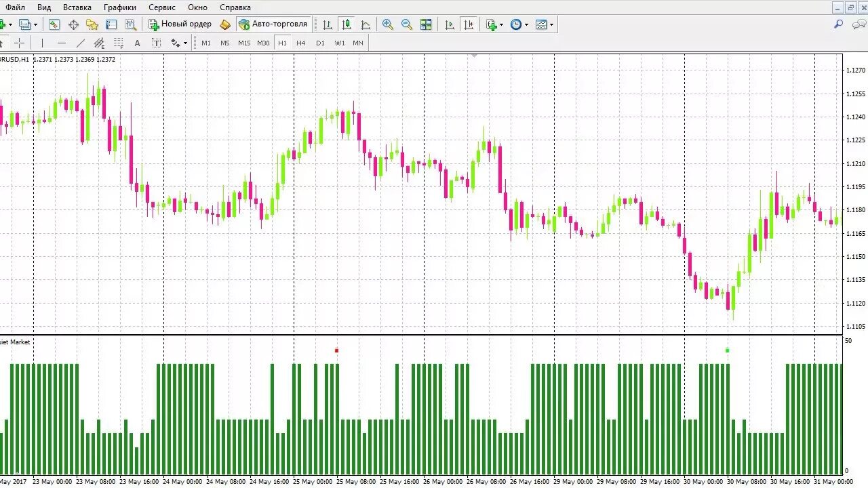Open the profiles icon in toolbar
The height and width of the screenshot is (488, 868).
[x=24, y=24]
